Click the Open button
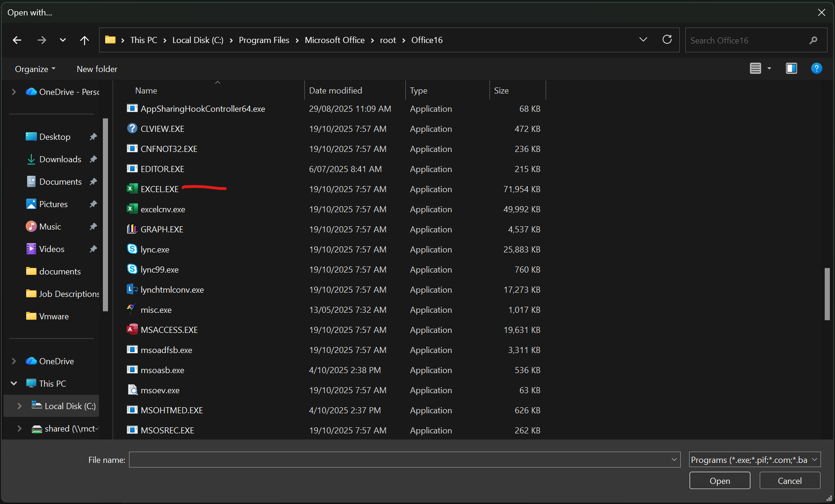This screenshot has height=504, width=835. coord(720,481)
